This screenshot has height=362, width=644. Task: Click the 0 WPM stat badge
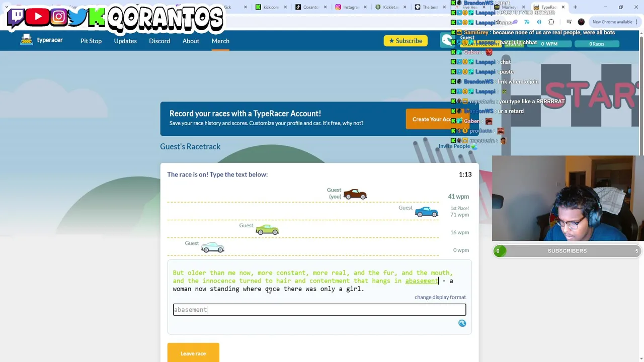[x=549, y=44]
